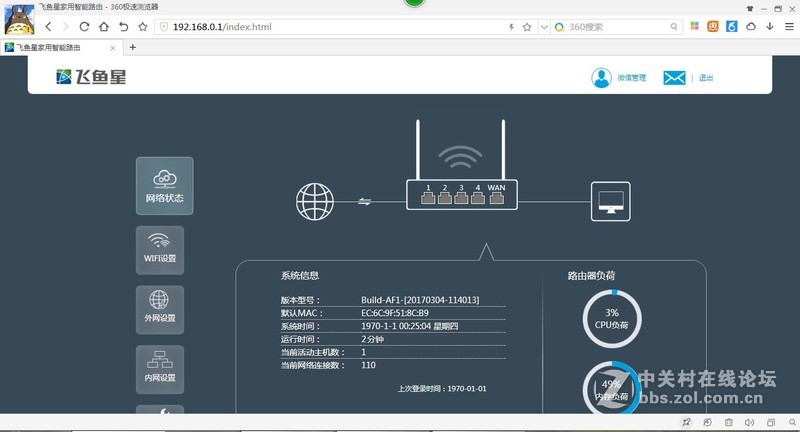Open the 外网设置 WAN settings panel
The height and width of the screenshot is (432, 800).
(x=160, y=310)
